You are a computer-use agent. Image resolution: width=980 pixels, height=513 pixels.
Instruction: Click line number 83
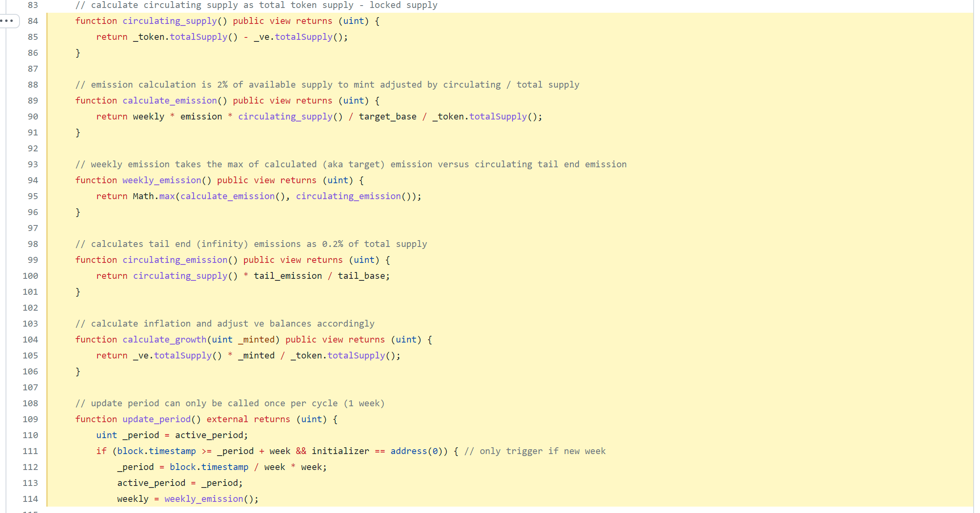coord(33,5)
